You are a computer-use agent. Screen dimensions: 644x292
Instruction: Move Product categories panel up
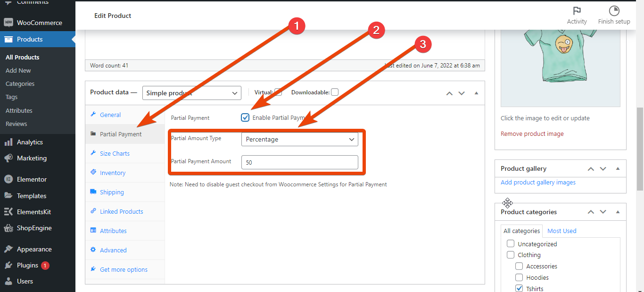click(x=591, y=212)
